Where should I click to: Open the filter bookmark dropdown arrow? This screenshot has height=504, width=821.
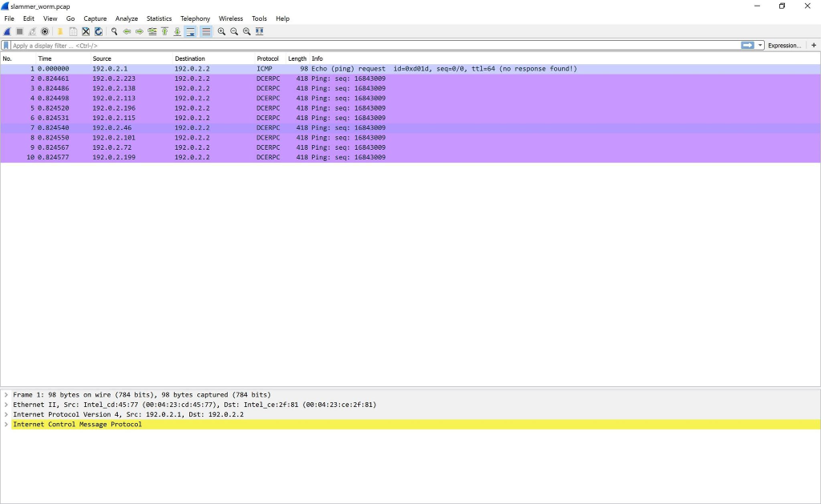click(x=6, y=45)
